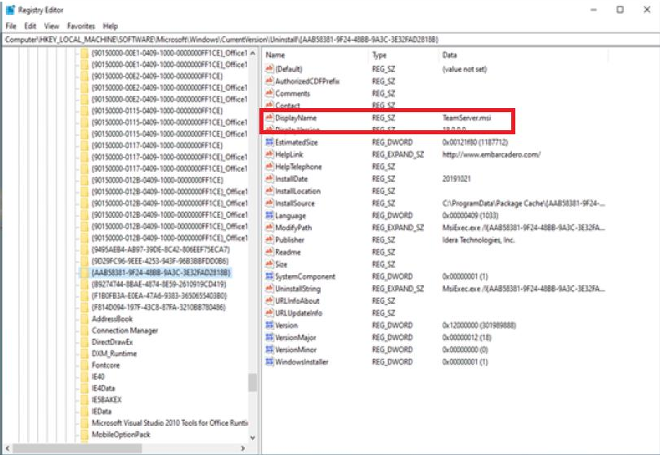Click the horizontal scrollbar right arrow
Image resolution: width=660 pixels, height=455 pixels.
tap(243, 448)
